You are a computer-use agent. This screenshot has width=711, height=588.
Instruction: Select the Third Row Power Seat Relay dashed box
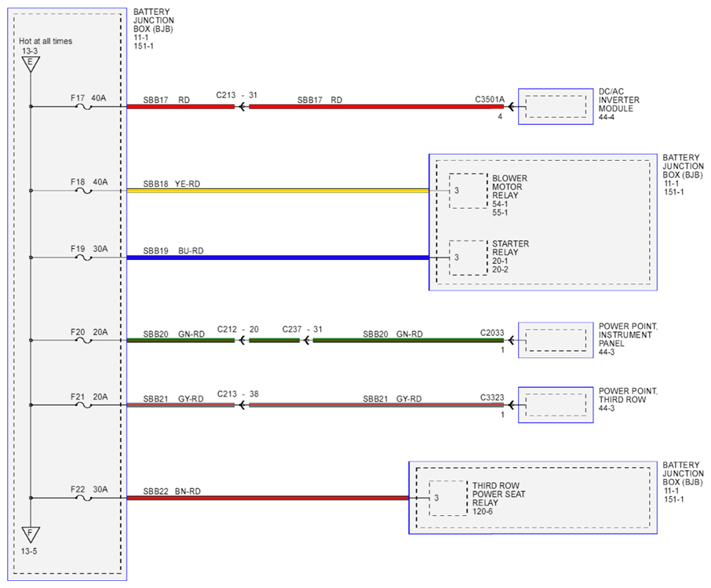(x=448, y=499)
